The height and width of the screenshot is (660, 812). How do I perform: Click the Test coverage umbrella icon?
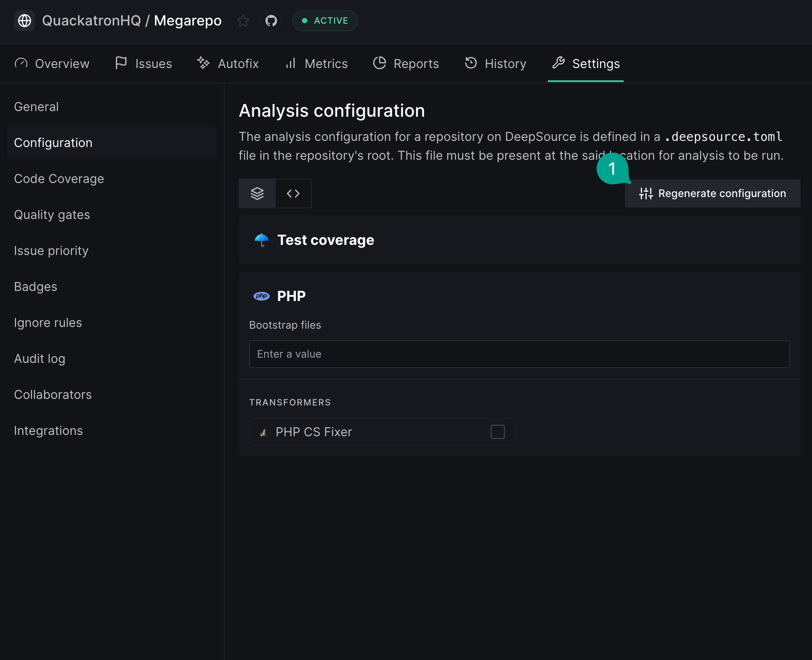(262, 240)
